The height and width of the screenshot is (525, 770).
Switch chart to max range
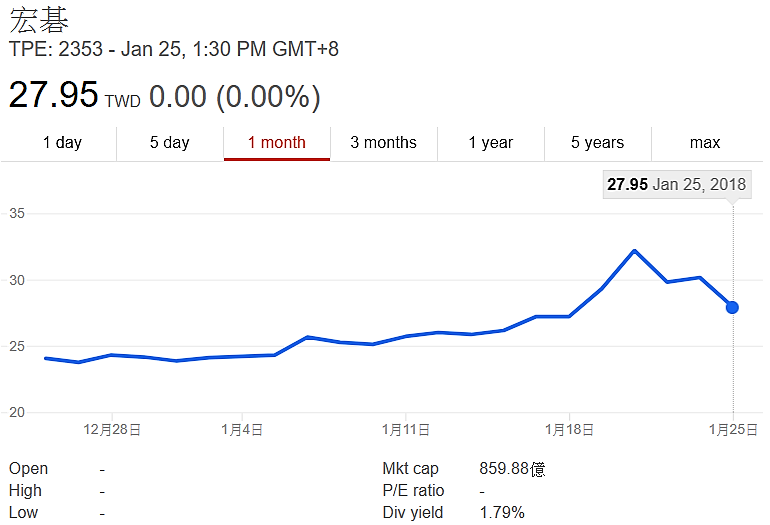[x=705, y=142]
